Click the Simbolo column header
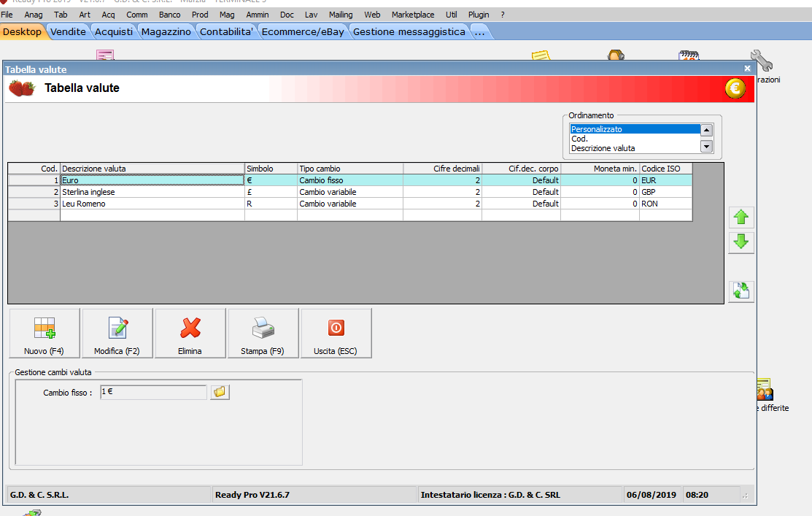The image size is (812, 516). tap(271, 169)
